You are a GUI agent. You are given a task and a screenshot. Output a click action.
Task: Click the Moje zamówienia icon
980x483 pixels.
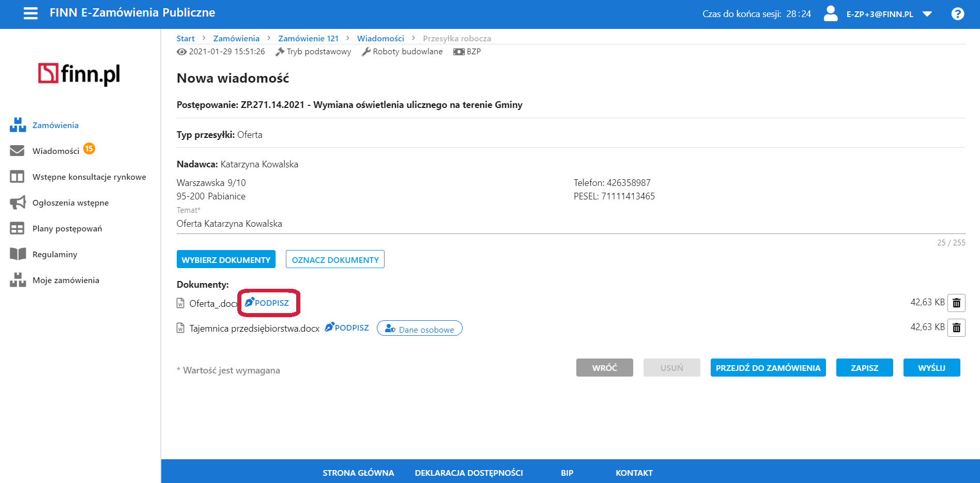(18, 280)
